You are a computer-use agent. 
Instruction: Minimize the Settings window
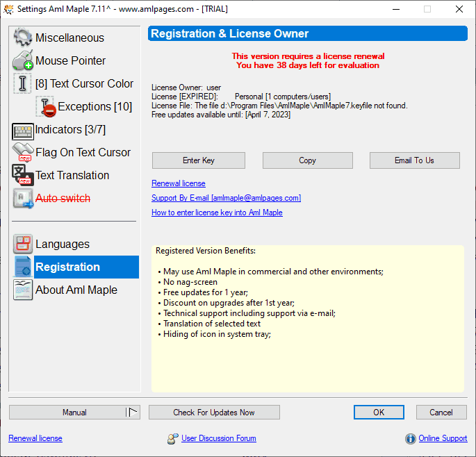[396, 9]
